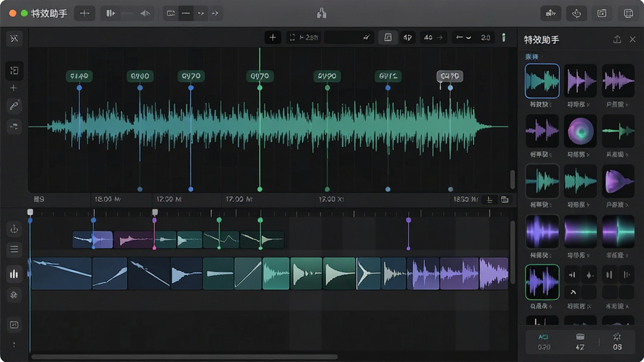Open the three-dot more options in left sidebar
This screenshot has height=362, width=644.
[14, 345]
